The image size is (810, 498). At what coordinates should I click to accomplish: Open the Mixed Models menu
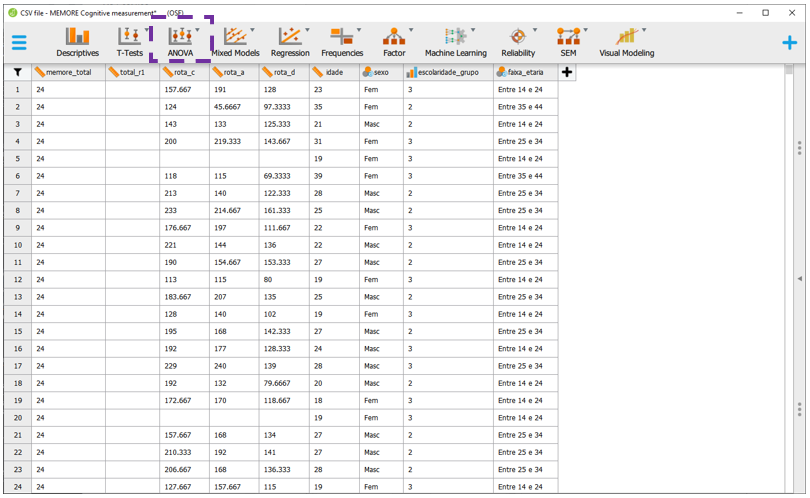tap(235, 41)
